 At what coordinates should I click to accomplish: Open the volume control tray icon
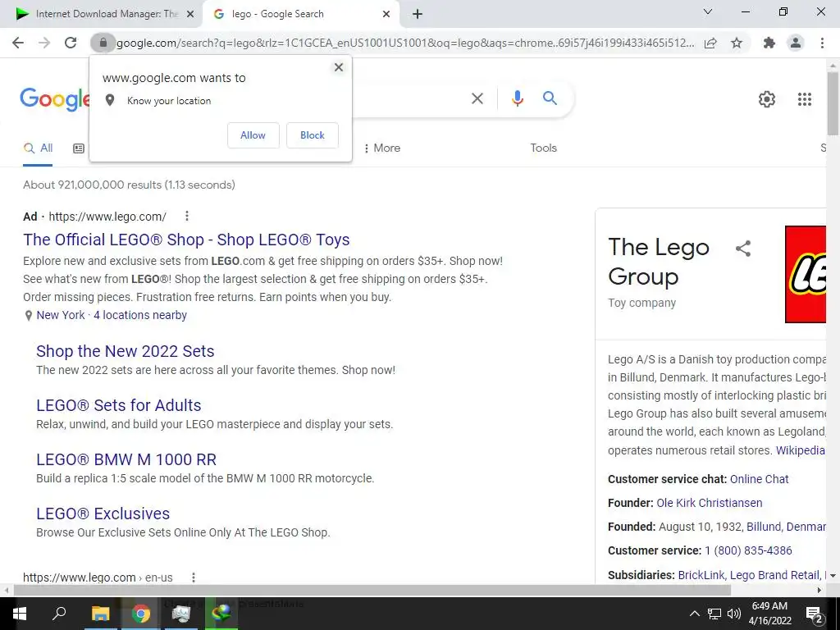[x=734, y=614]
